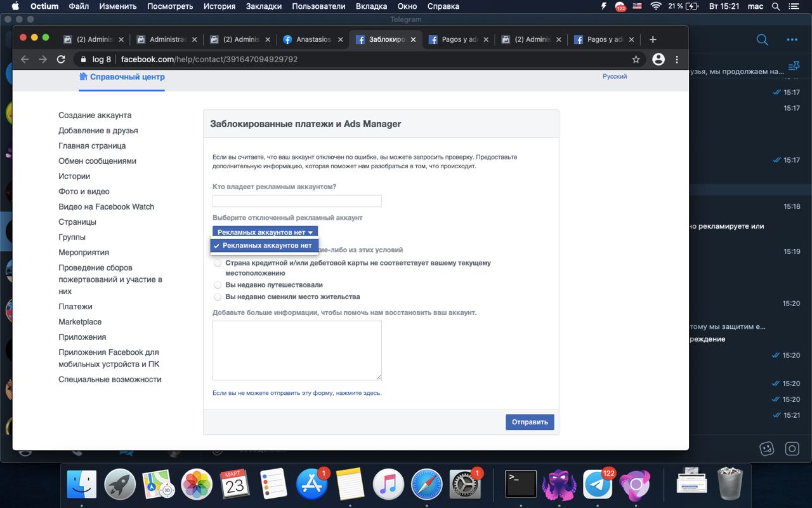812x508 pixels.
Task: Click Telegram window sticker emoji icon
Action: (767, 448)
